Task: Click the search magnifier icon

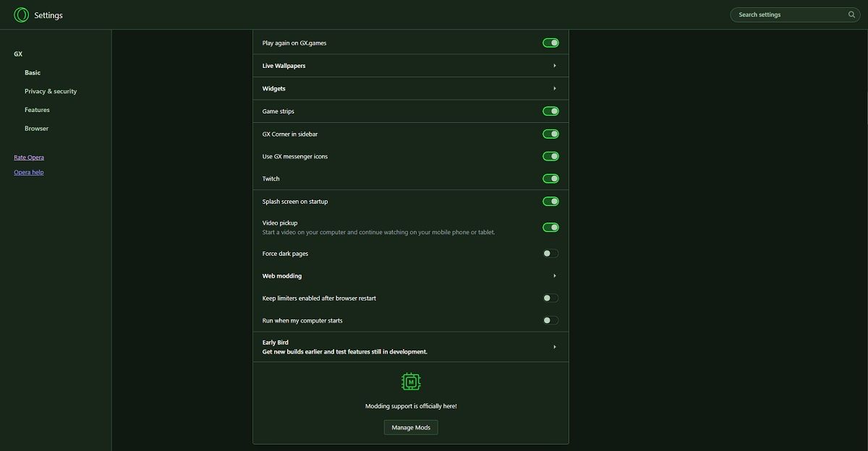Action: (x=851, y=14)
